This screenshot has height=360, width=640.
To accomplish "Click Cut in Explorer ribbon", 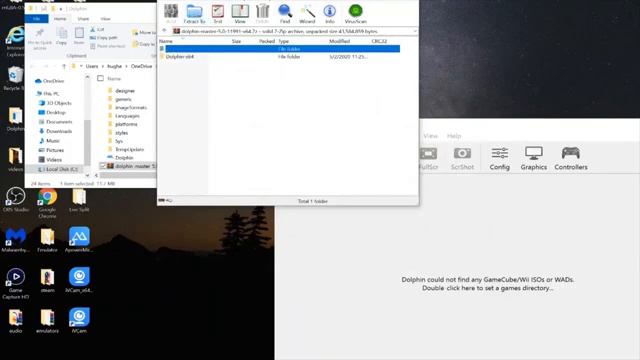I will pyautogui.click(x=97, y=29).
